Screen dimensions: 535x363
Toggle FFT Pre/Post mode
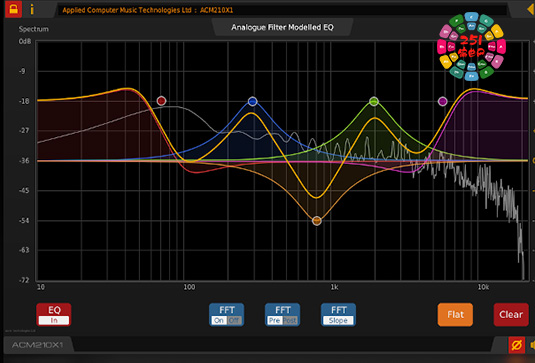tap(283, 315)
